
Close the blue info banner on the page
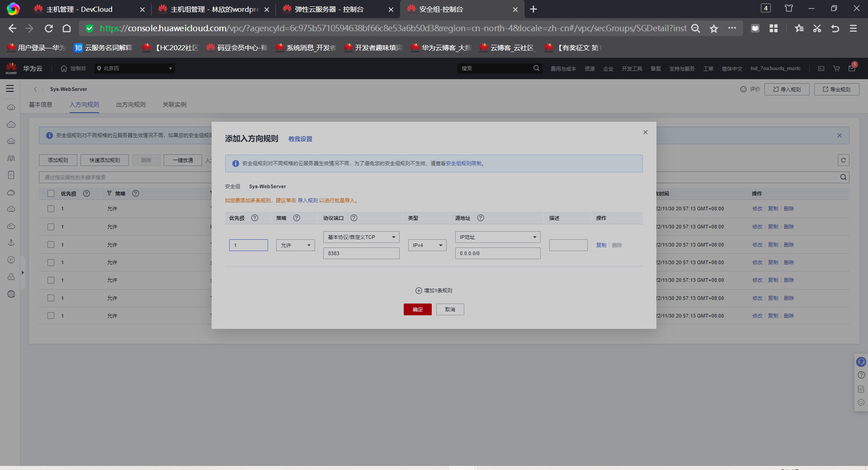coord(840,135)
